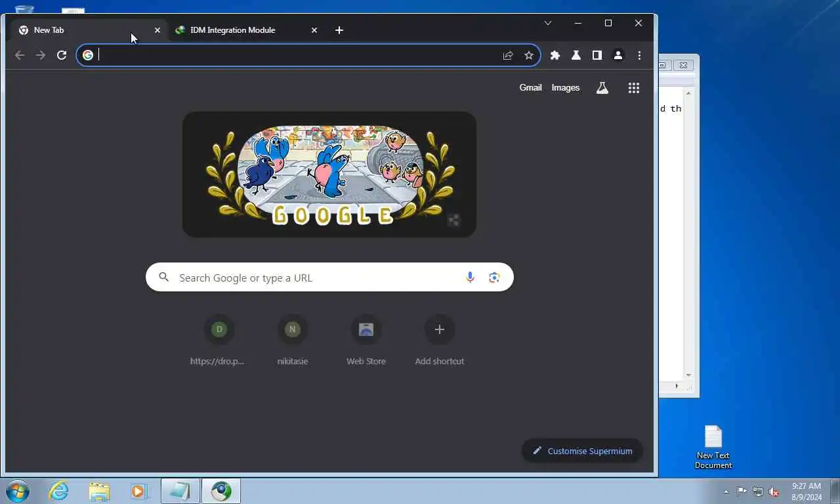
Task: Close the IDM Integration Module tab
Action: coord(314,30)
